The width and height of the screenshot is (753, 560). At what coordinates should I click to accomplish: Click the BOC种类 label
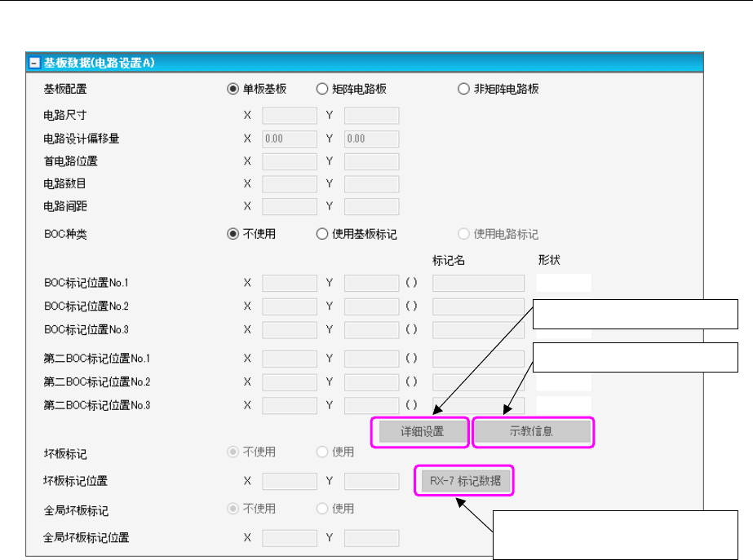click(x=65, y=234)
